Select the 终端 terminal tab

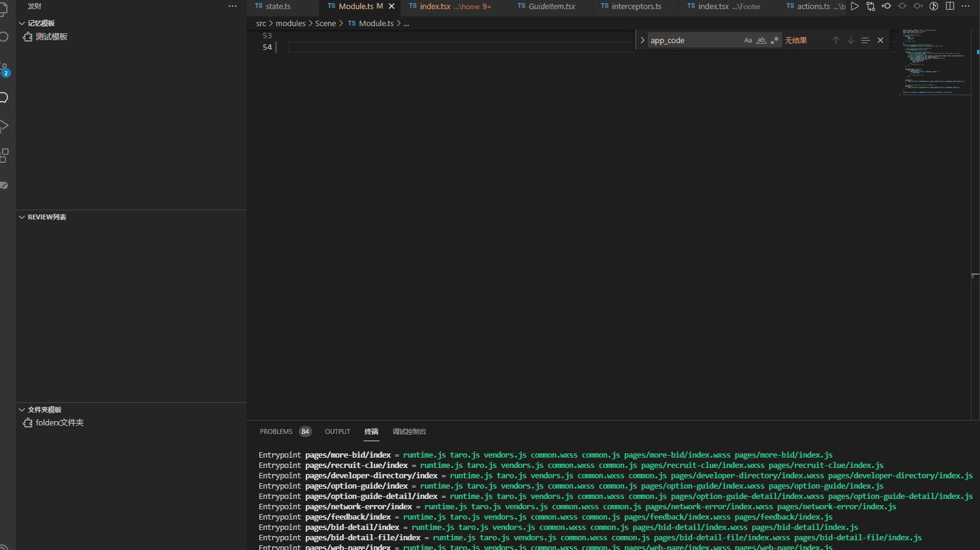click(x=372, y=431)
